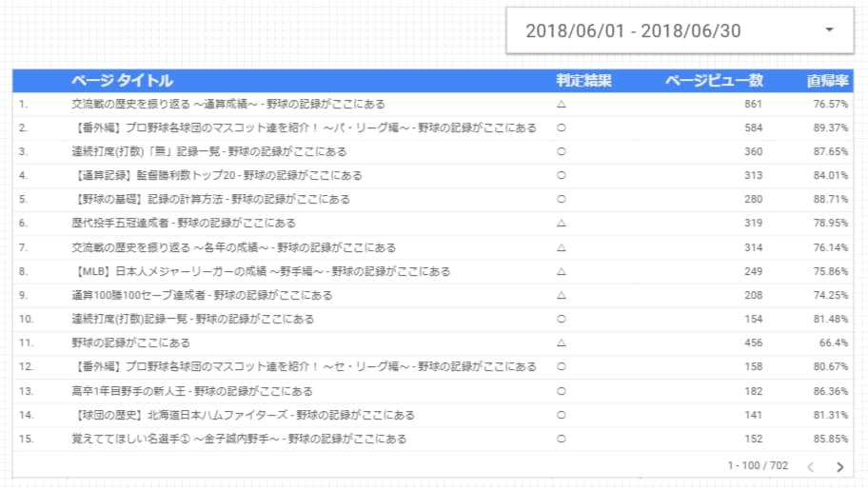Click the circle result mark in row 15
The image size is (868, 488).
coord(562,439)
